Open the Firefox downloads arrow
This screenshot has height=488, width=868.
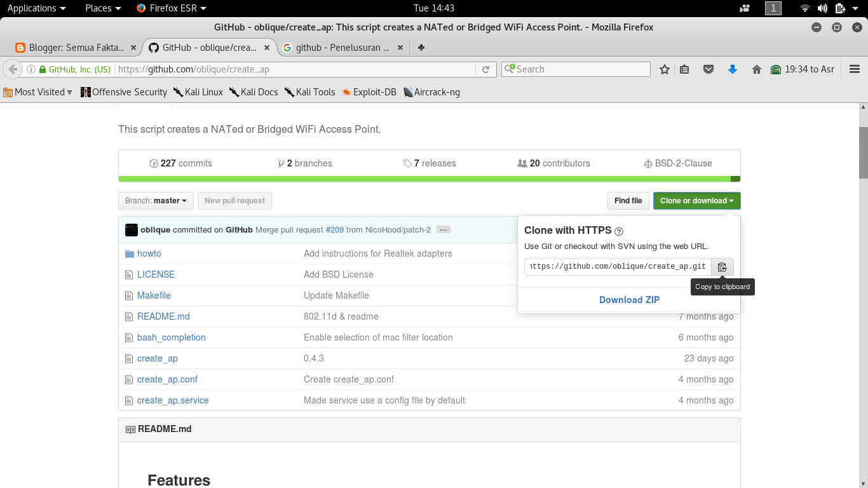click(732, 69)
